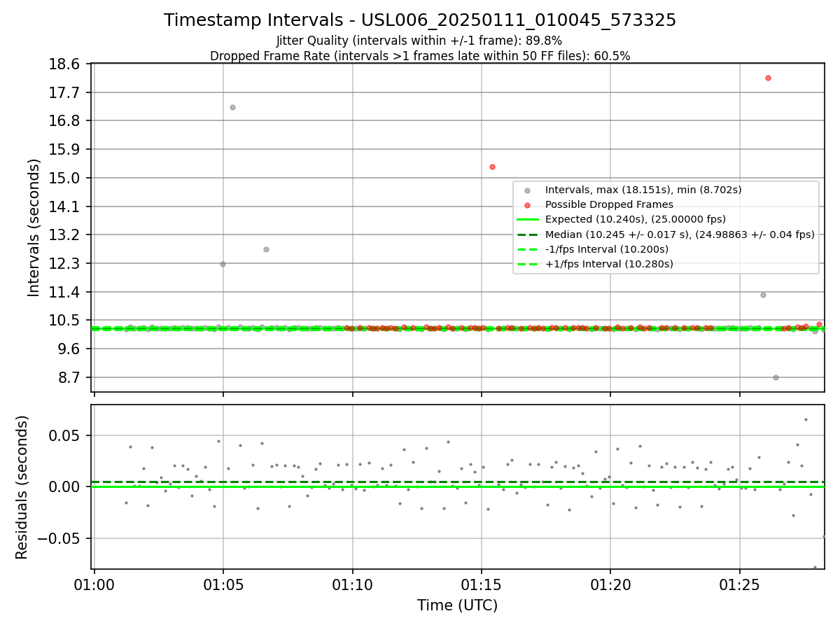This screenshot has height=630, width=840.
Task: Click the red marker icon for Possible Dropped Frames
Action: tap(527, 205)
